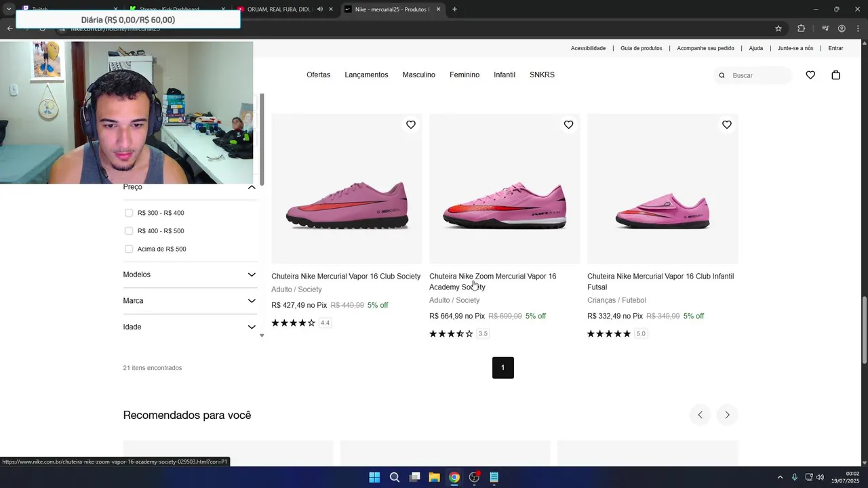868x488 pixels.
Task: Open Chrome media controls icon
Action: click(x=825, y=28)
